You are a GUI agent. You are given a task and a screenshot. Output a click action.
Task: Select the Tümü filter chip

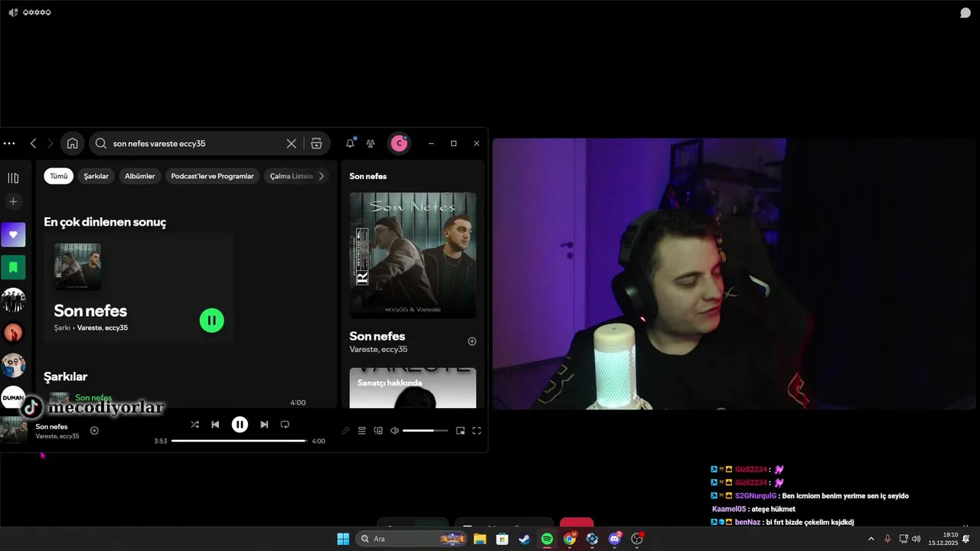pyautogui.click(x=59, y=176)
